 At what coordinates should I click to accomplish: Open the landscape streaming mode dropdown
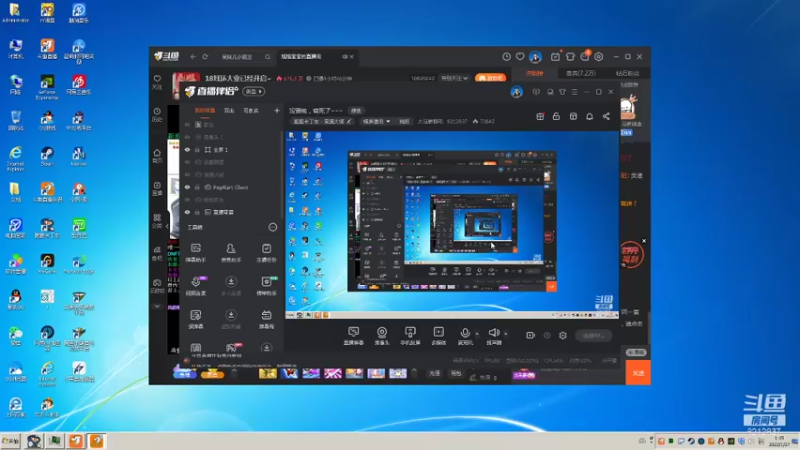377,121
